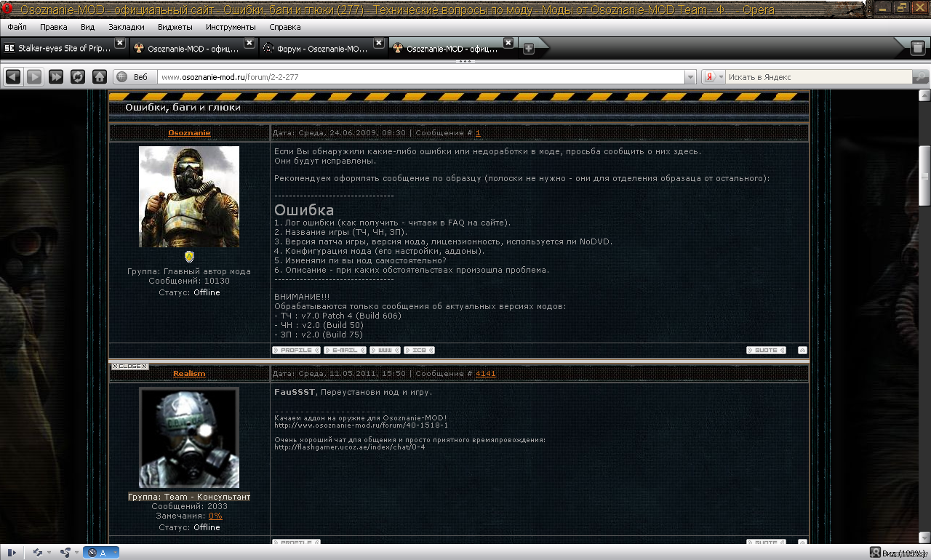Open the Yandex search engine dropdown
Image resolution: width=931 pixels, height=560 pixels.
[x=722, y=77]
